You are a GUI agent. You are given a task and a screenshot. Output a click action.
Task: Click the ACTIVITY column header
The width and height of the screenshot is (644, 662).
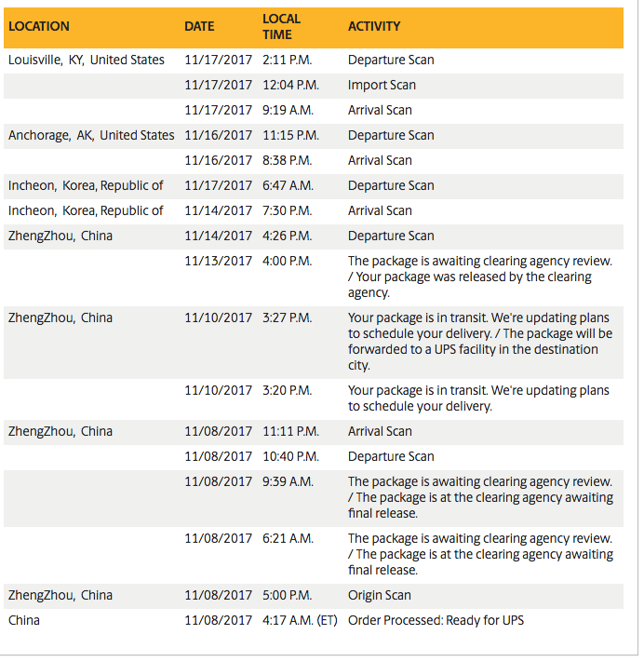374,26
